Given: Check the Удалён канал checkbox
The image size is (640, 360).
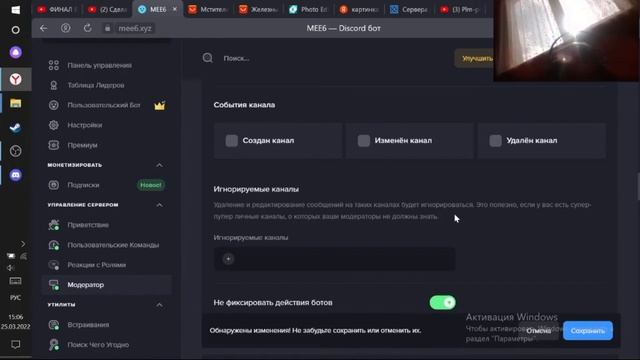Looking at the screenshot, I should (x=496, y=141).
